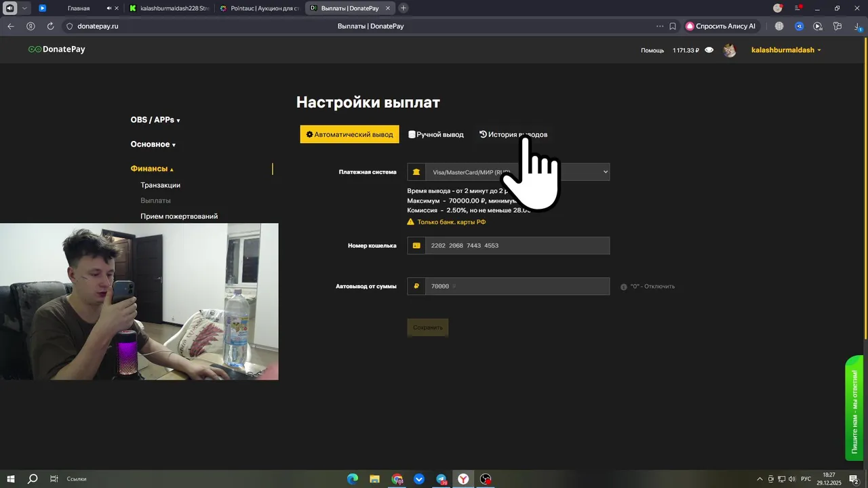Open Прием пожертвований in the sidebar

point(179,216)
